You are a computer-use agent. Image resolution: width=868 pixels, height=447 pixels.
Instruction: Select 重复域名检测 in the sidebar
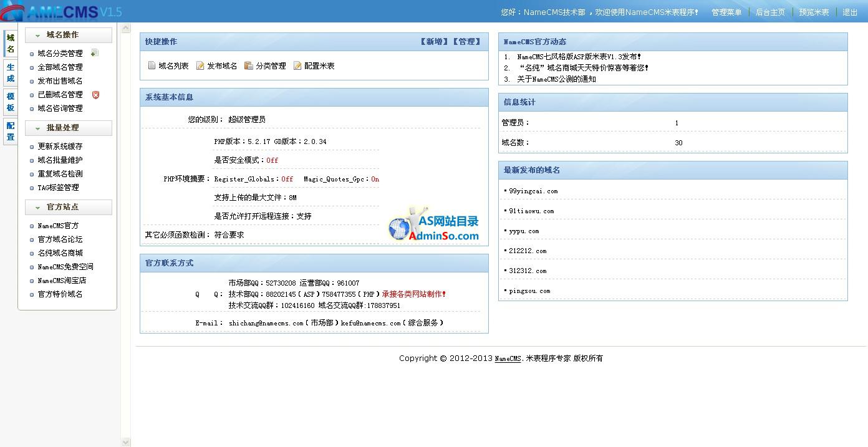click(60, 174)
